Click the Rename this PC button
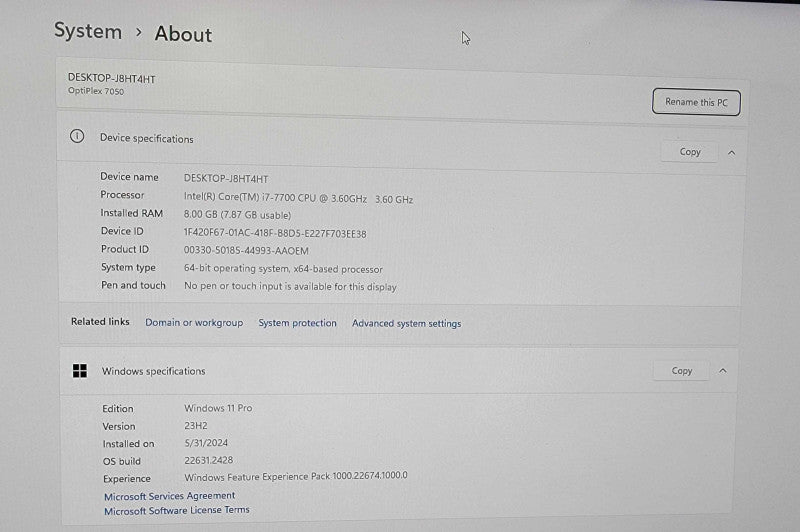 coord(696,102)
